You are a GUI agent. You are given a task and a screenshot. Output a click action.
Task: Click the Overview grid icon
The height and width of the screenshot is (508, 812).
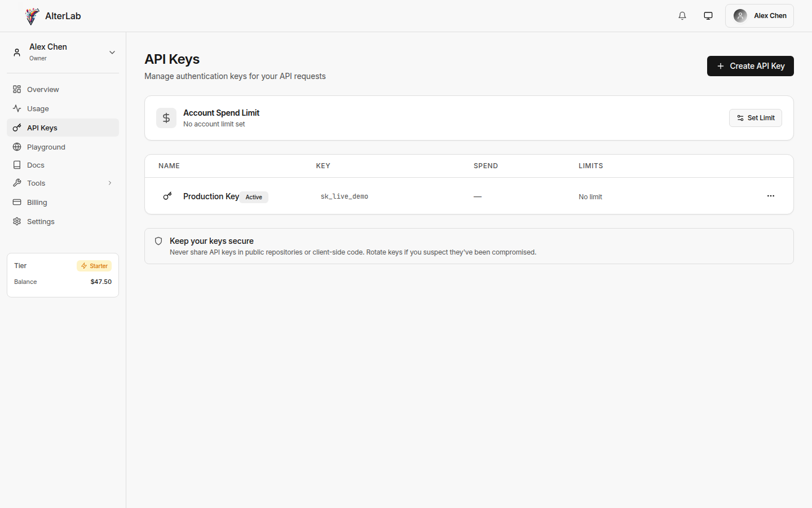coord(17,89)
